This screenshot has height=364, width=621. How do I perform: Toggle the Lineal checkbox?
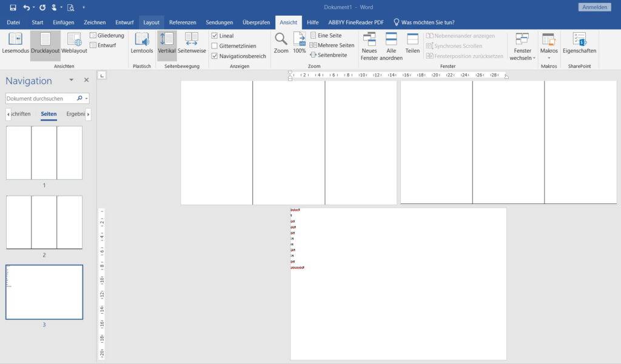click(x=214, y=36)
